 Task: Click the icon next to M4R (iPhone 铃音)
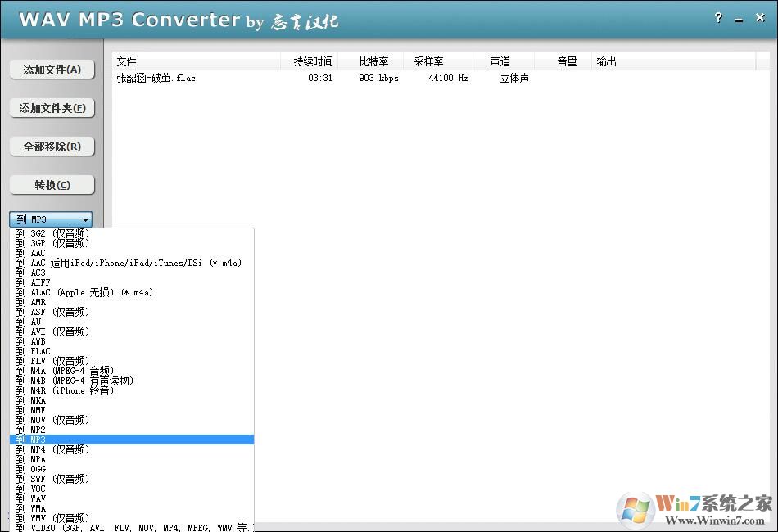(19, 390)
